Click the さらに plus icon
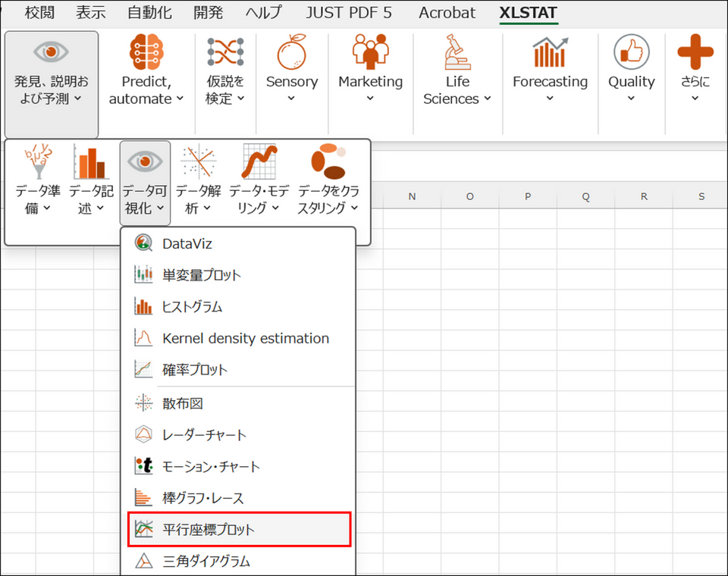Image resolution: width=728 pixels, height=576 pixels. (695, 53)
